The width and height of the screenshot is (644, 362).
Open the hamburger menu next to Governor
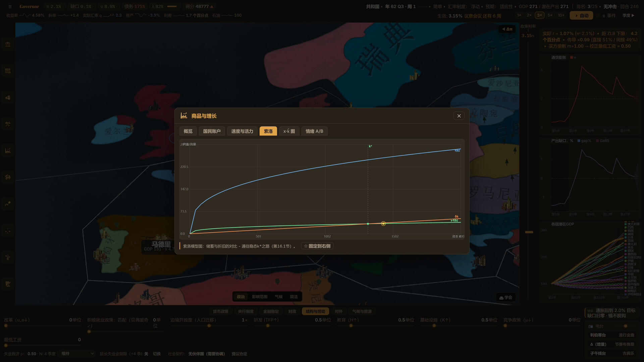click(x=10, y=6)
